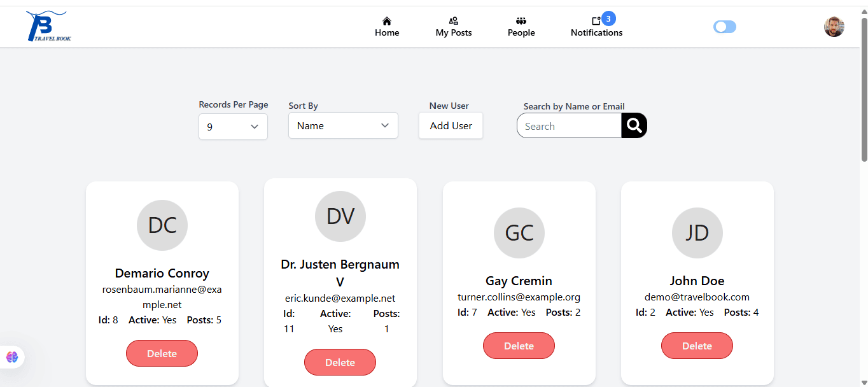Click the People group icon
Image resolution: width=868 pixels, height=387 pixels.
521,21
